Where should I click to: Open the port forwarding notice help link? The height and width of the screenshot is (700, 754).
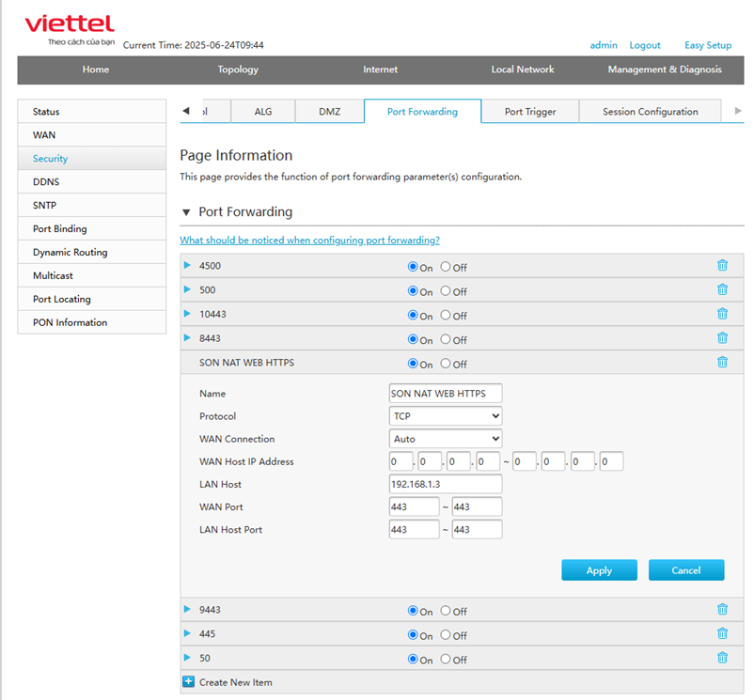coord(309,241)
